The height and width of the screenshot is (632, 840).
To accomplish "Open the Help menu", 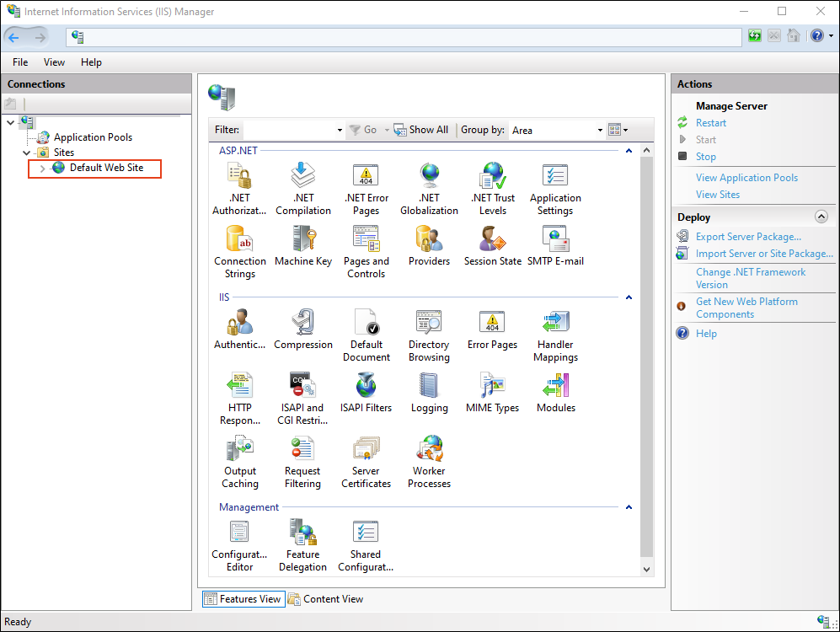I will 91,62.
